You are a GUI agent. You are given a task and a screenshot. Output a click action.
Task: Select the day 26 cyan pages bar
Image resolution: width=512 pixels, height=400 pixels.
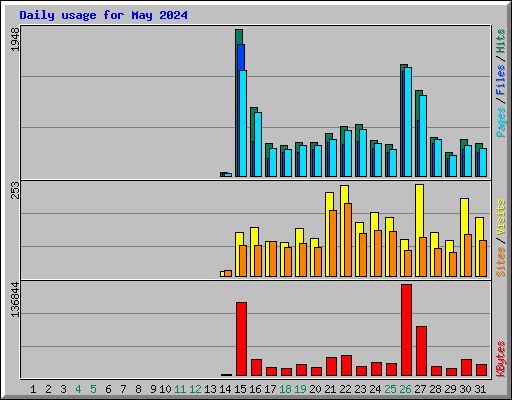pos(408,122)
